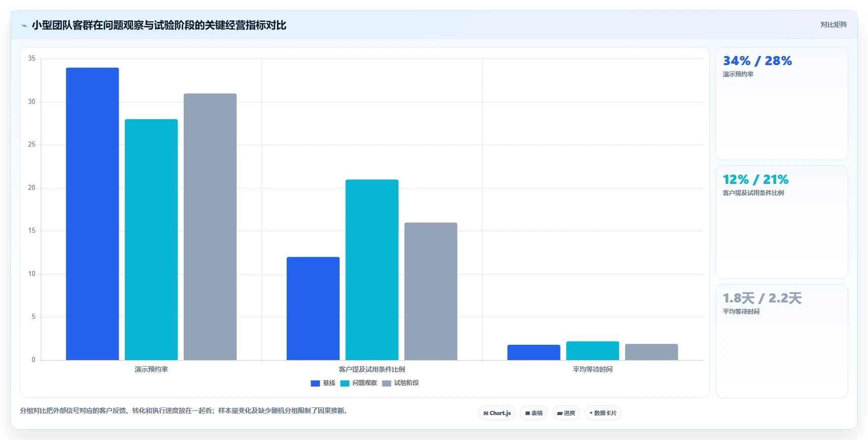Screen dimensions: 868x440
Task: Select the 进度 chip
Action: click(x=566, y=413)
